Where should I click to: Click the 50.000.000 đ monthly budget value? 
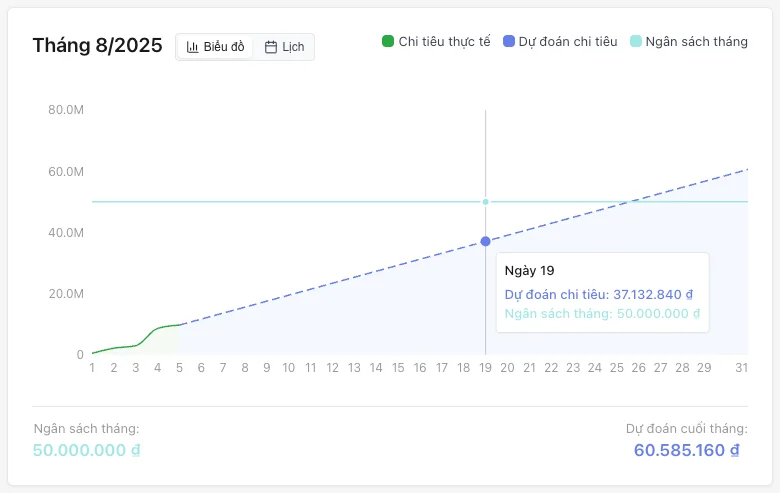tap(86, 450)
